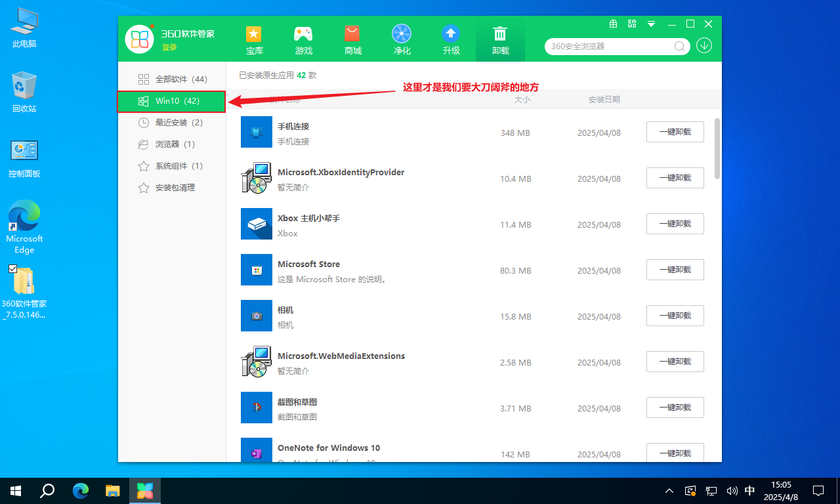Select 回收站 recycle bin icon
Viewport: 840px width, 504px height.
point(24,93)
